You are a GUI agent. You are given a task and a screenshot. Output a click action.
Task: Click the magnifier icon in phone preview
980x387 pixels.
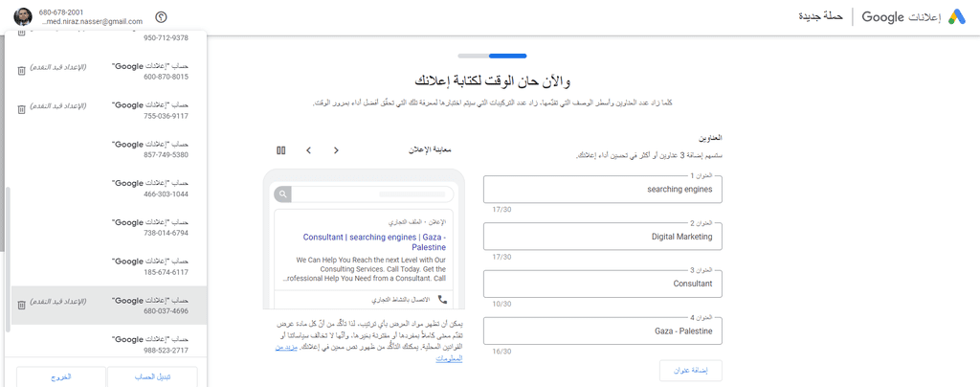click(x=283, y=193)
